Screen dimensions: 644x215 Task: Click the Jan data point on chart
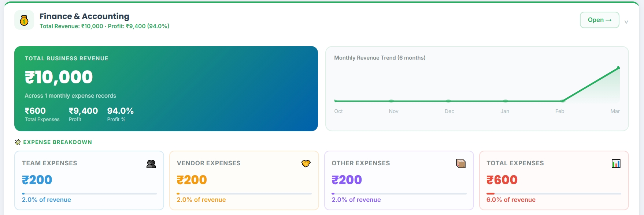[x=506, y=101]
